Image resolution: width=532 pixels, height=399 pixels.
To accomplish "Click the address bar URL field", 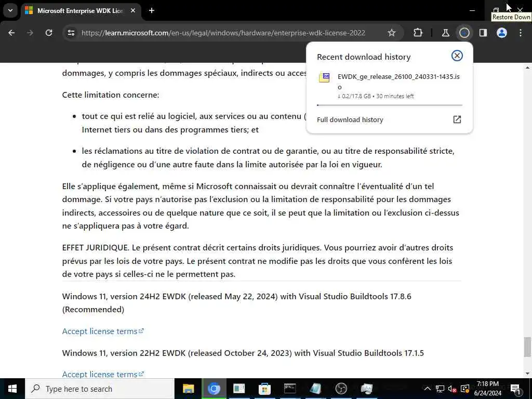I will click(223, 33).
